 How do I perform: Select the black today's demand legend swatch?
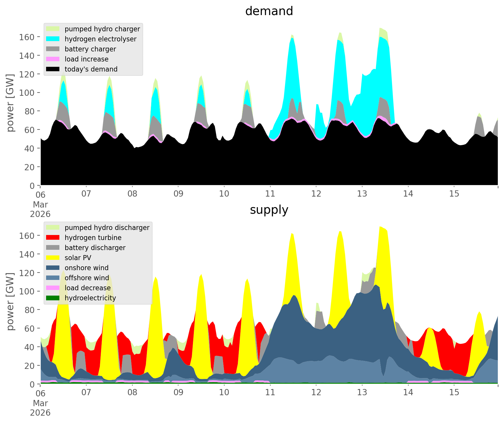click(x=53, y=69)
